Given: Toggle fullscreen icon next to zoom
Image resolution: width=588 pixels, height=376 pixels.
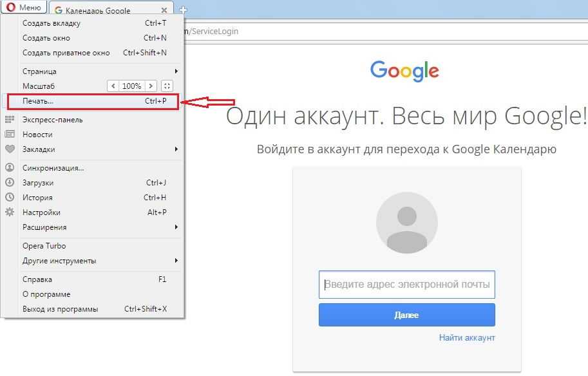Looking at the screenshot, I should (x=167, y=86).
